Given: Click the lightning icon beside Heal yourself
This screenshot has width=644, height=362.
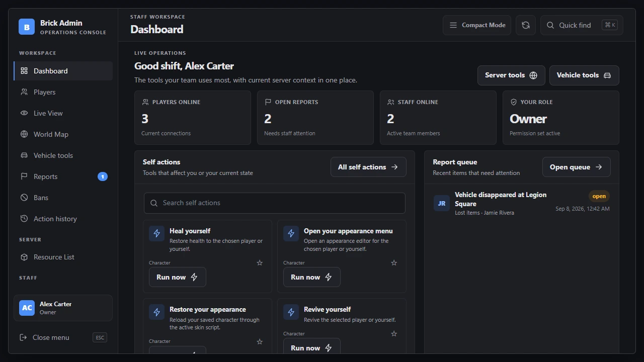Looking at the screenshot, I should [x=157, y=233].
